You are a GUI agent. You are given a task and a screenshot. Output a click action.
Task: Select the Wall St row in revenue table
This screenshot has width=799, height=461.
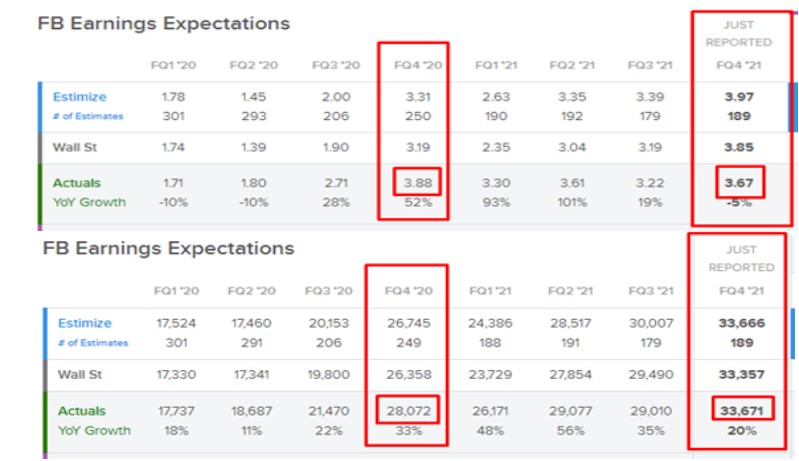(417, 375)
